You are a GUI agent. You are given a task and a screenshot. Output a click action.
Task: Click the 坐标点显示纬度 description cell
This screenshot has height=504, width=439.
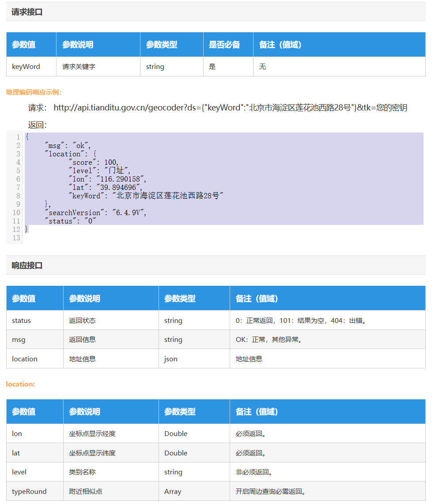pyautogui.click(x=111, y=453)
